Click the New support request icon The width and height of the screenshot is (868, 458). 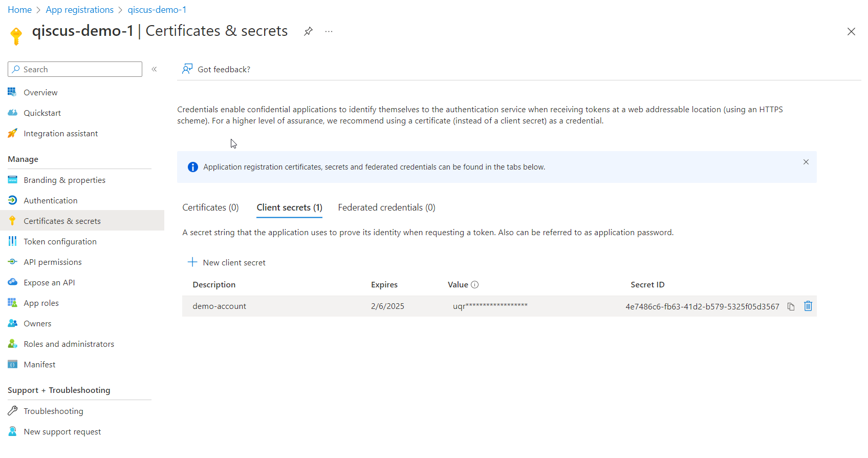coord(12,431)
